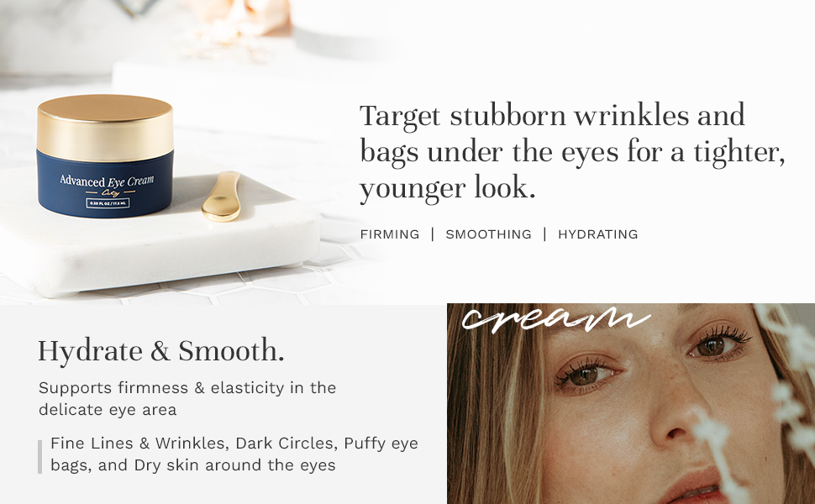Click the 'Fine Lines & Wrinkles' quote text
The height and width of the screenshot is (504, 815).
pyautogui.click(x=234, y=454)
